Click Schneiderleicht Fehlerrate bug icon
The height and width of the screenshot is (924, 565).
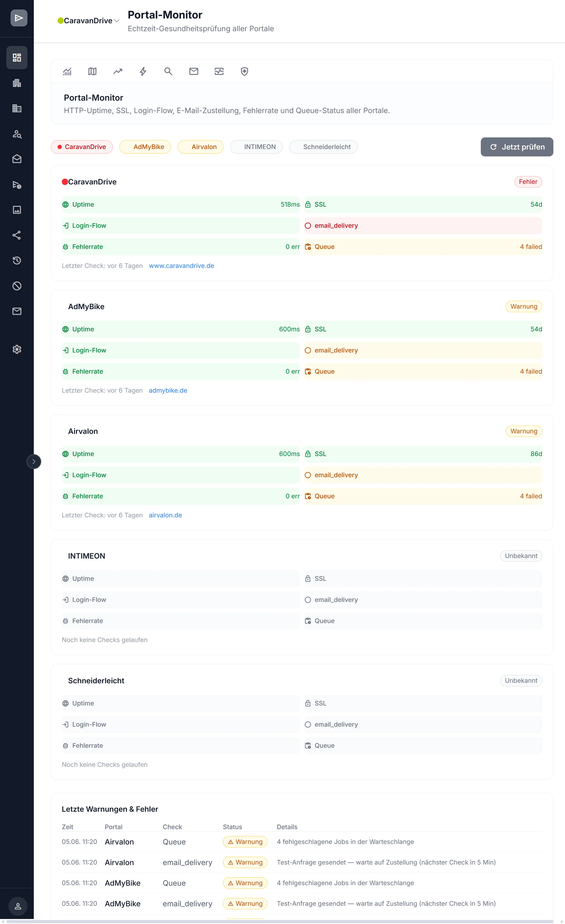[65, 745]
